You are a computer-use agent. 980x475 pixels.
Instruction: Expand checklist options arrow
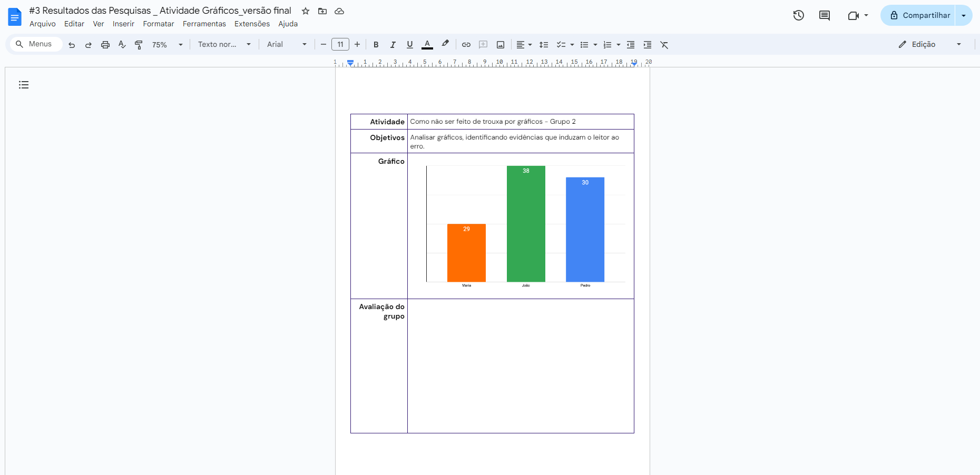pos(572,45)
